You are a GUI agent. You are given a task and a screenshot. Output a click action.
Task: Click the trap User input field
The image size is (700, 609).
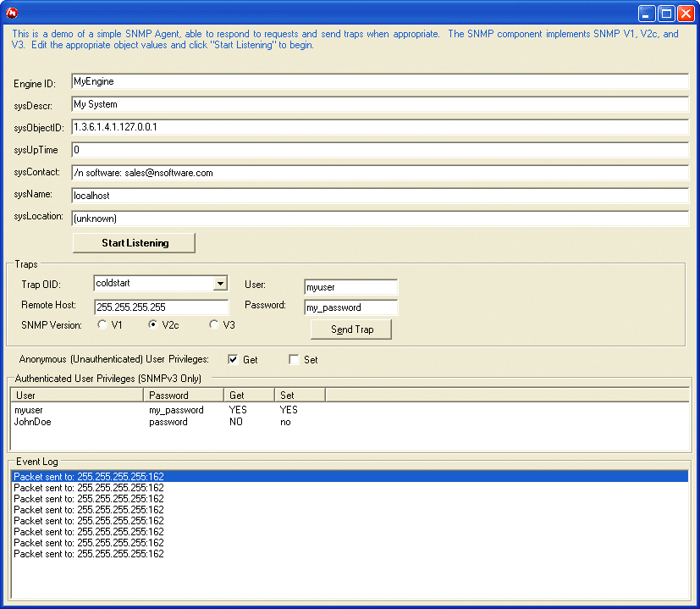(x=351, y=287)
